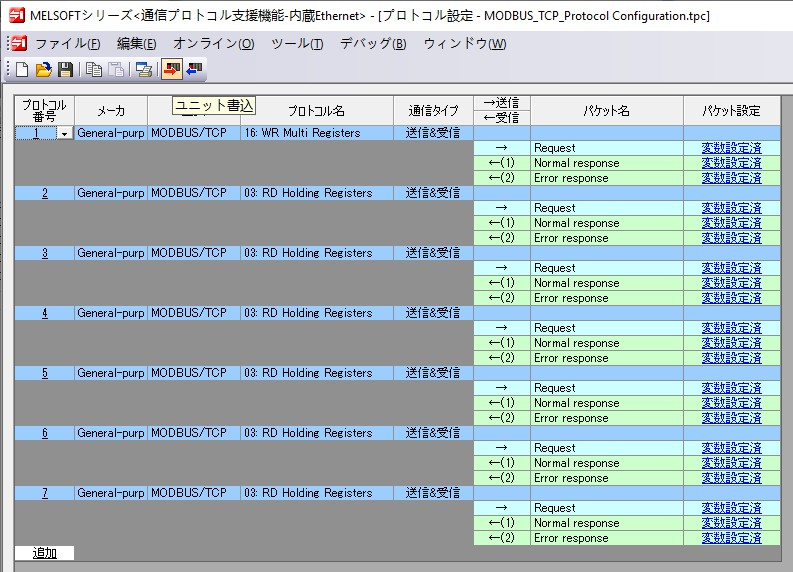Click the プロトコル名 column header

pos(317,111)
